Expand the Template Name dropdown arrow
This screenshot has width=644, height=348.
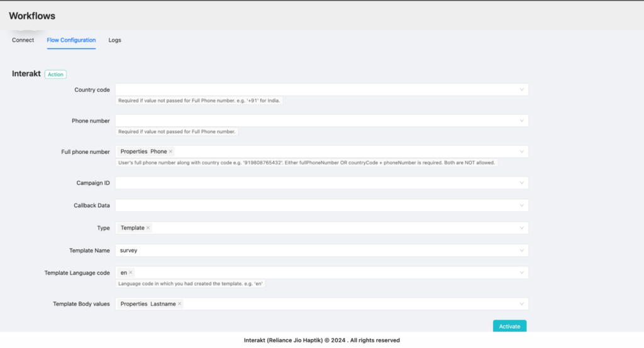[521, 251]
